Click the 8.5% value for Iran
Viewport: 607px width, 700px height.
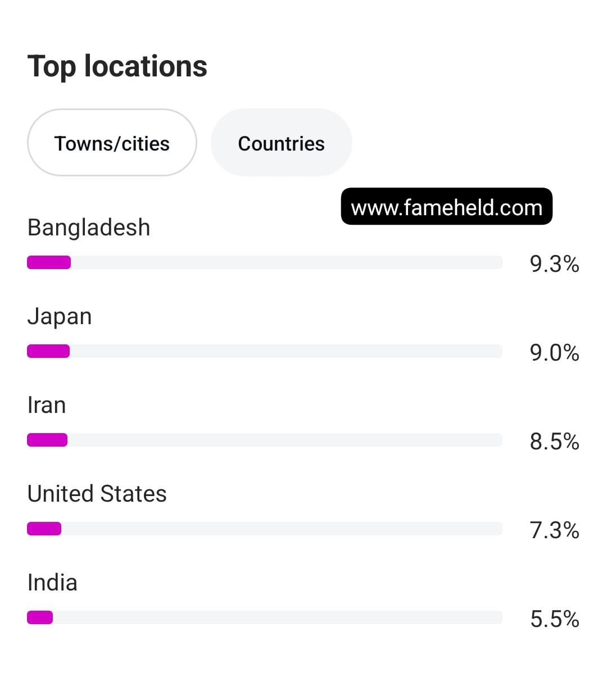554,442
